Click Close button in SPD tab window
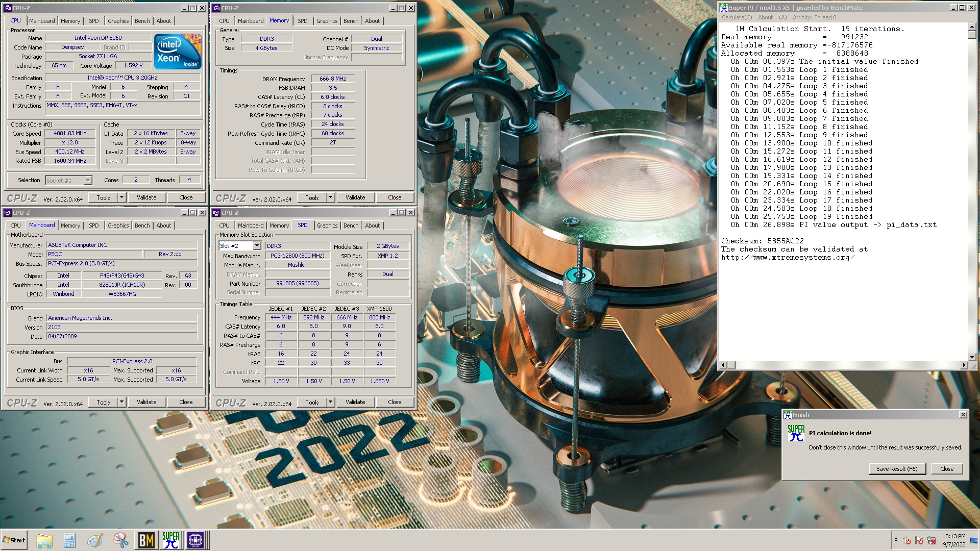 pyautogui.click(x=395, y=402)
